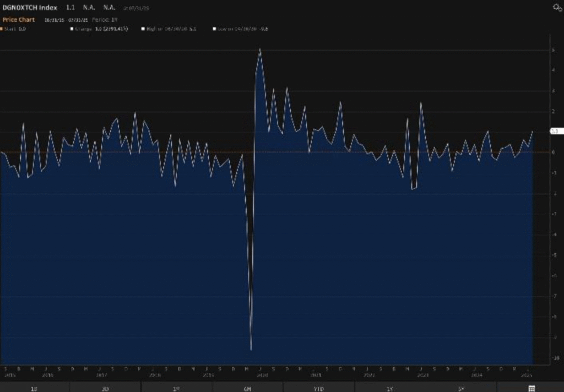Click the 1.1 current value axis label
564x392 pixels.
coord(555,131)
